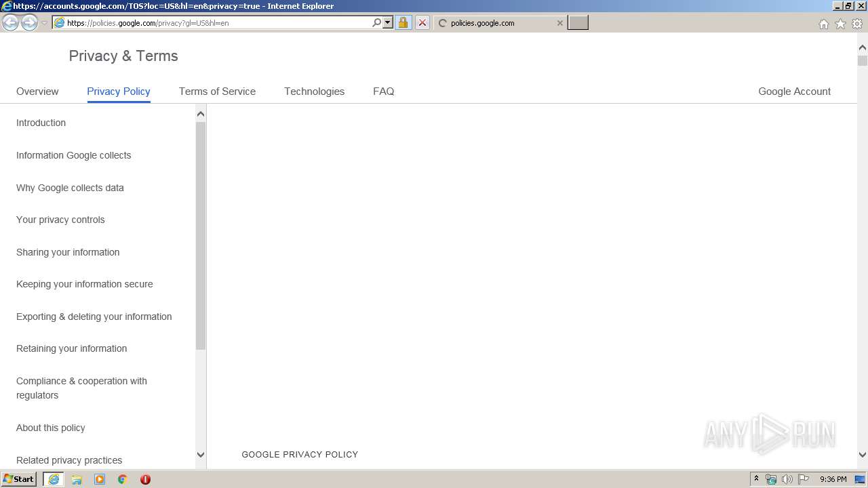
Task: Click the page scrollbar down arrow
Action: pyautogui.click(x=863, y=455)
